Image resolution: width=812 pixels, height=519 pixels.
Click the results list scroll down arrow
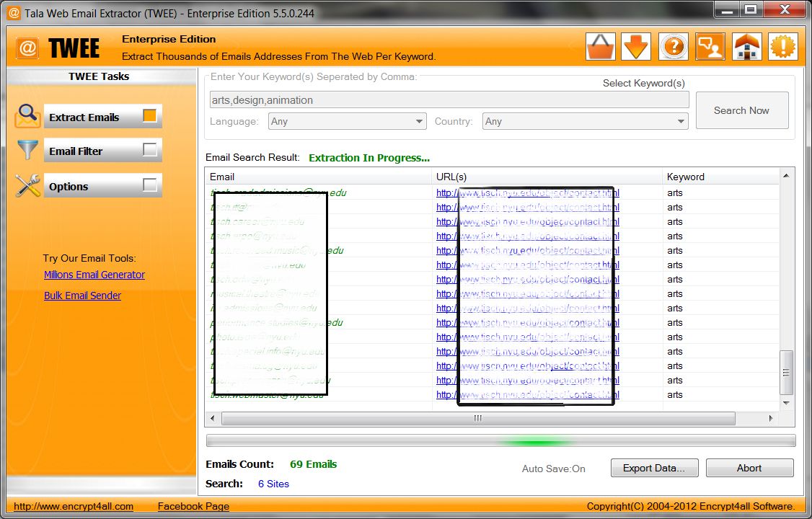(x=786, y=403)
